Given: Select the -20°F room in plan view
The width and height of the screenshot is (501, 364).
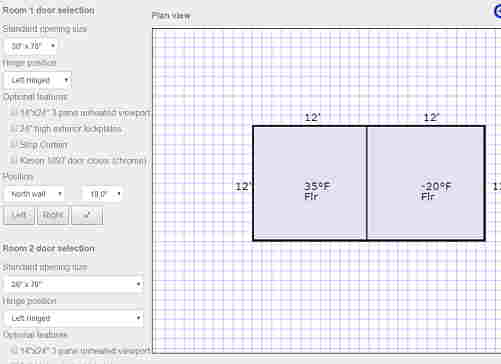Looking at the screenshot, I should point(426,183).
